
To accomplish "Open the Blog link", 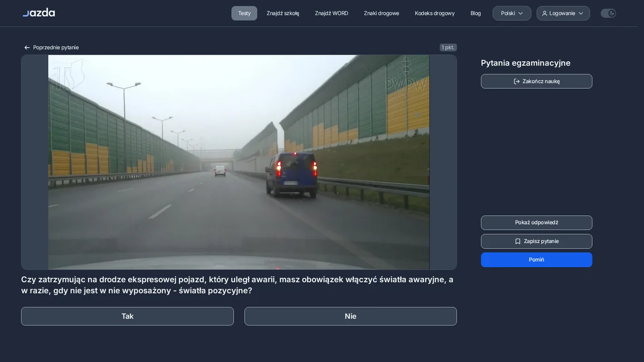I will (475, 13).
